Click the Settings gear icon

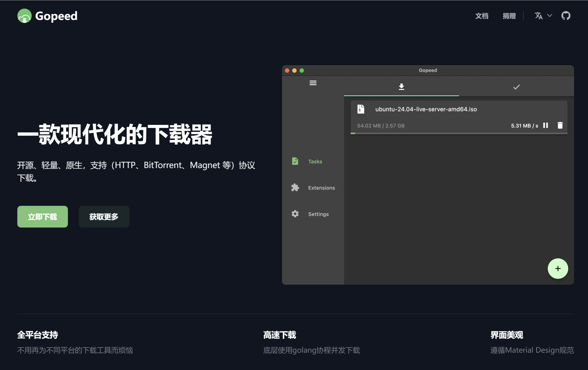[295, 214]
